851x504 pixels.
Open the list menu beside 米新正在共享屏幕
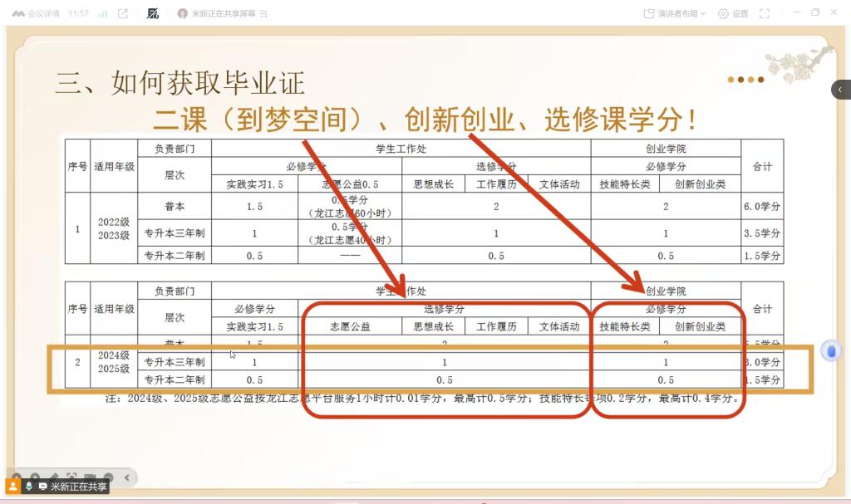coord(264,14)
